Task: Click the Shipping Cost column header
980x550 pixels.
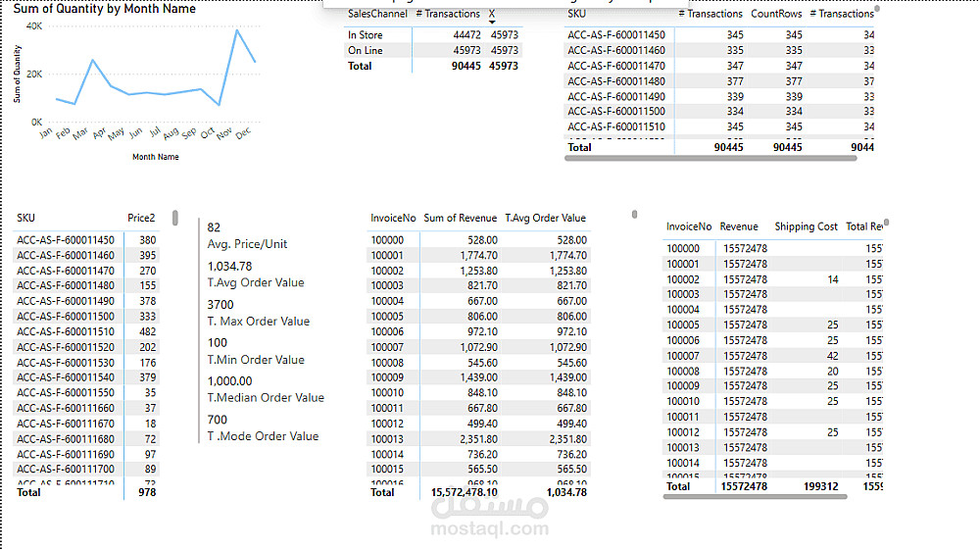Action: pos(806,226)
